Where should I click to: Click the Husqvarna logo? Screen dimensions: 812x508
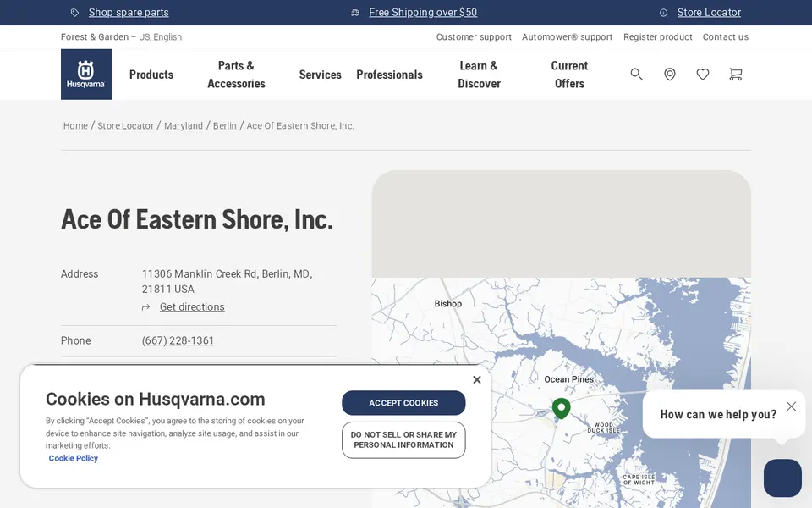pyautogui.click(x=86, y=75)
